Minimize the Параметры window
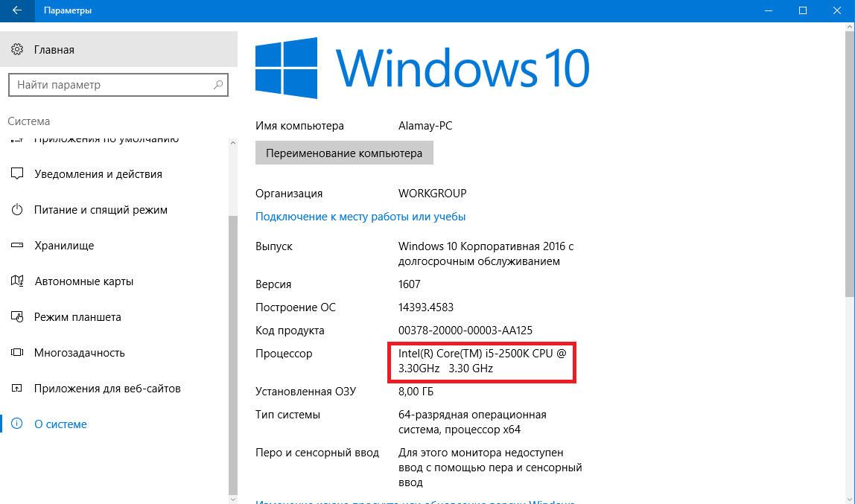 tap(769, 10)
